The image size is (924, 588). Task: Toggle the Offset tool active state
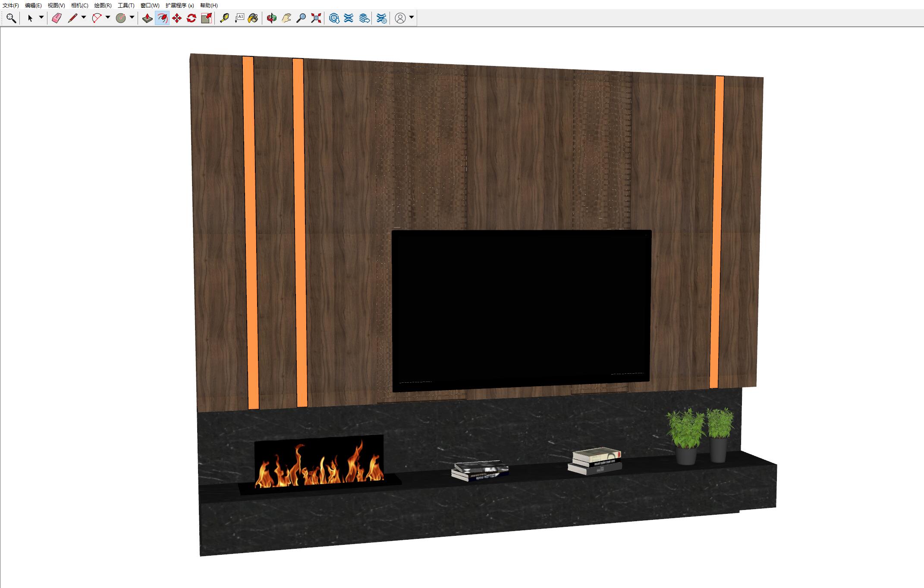pyautogui.click(x=162, y=18)
